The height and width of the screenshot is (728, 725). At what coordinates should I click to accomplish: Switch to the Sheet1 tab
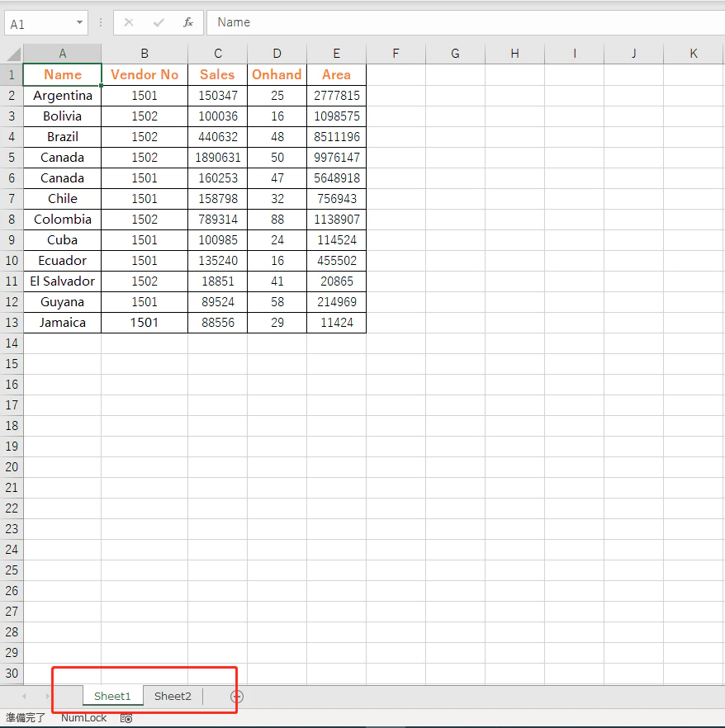pyautogui.click(x=112, y=696)
